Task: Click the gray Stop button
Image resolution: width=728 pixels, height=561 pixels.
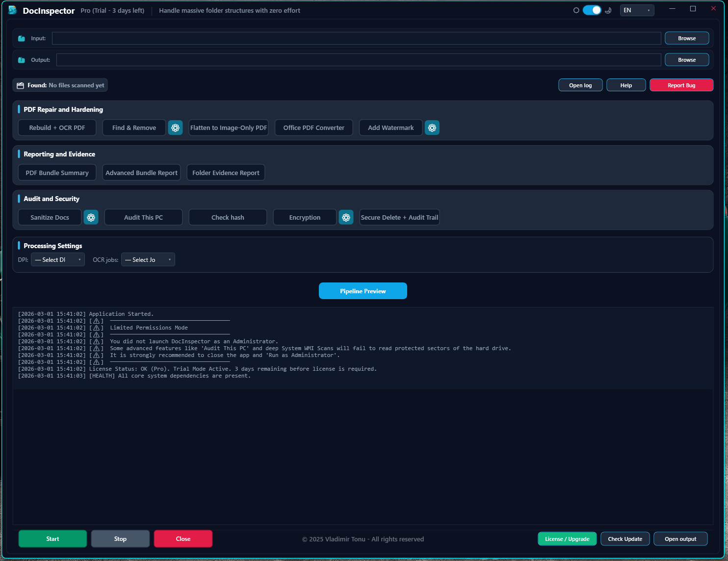Action: pyautogui.click(x=120, y=538)
